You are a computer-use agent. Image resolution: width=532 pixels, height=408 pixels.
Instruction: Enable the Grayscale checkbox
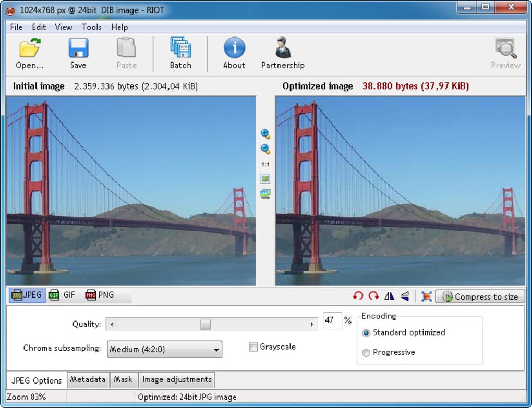tap(253, 347)
